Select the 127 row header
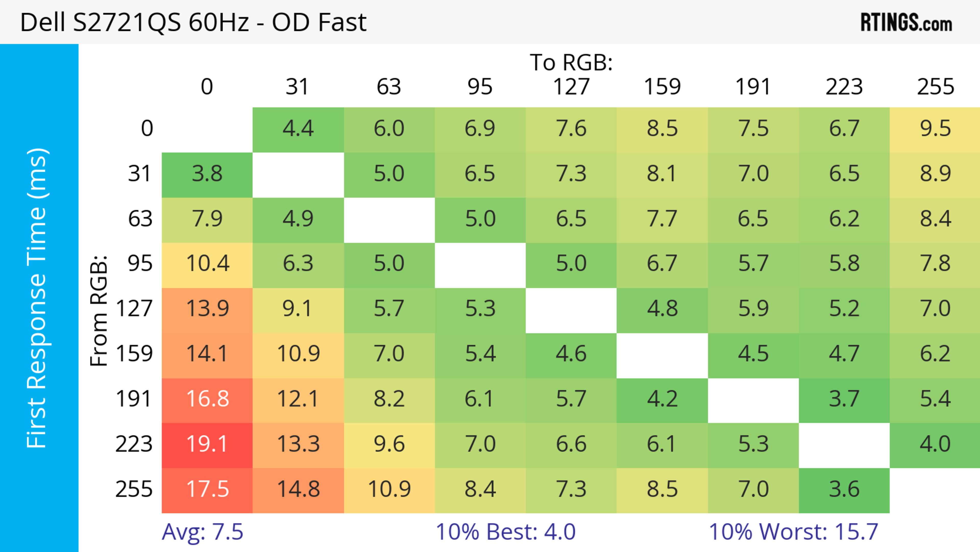Image resolution: width=980 pixels, height=552 pixels. [134, 309]
